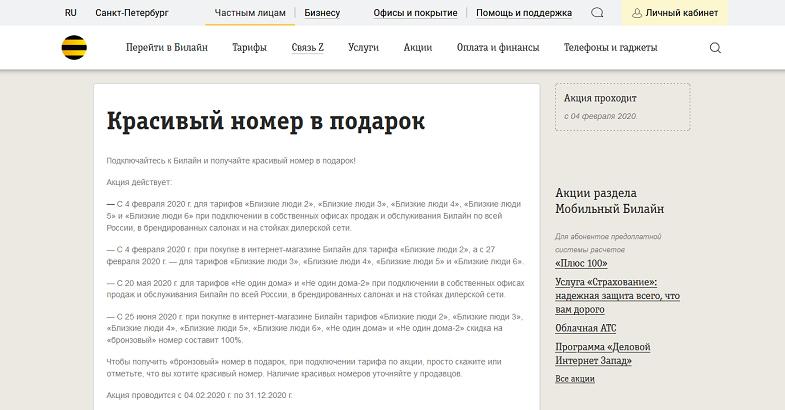Click paragraph starting С 20 мая 2020
Image resolution: width=785 pixels, height=410 pixels.
[x=315, y=289]
